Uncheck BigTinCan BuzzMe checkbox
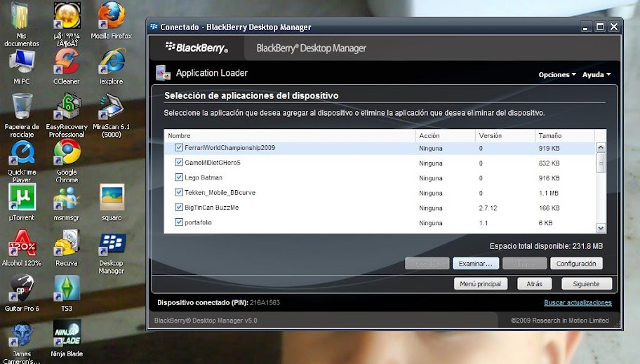 [179, 208]
